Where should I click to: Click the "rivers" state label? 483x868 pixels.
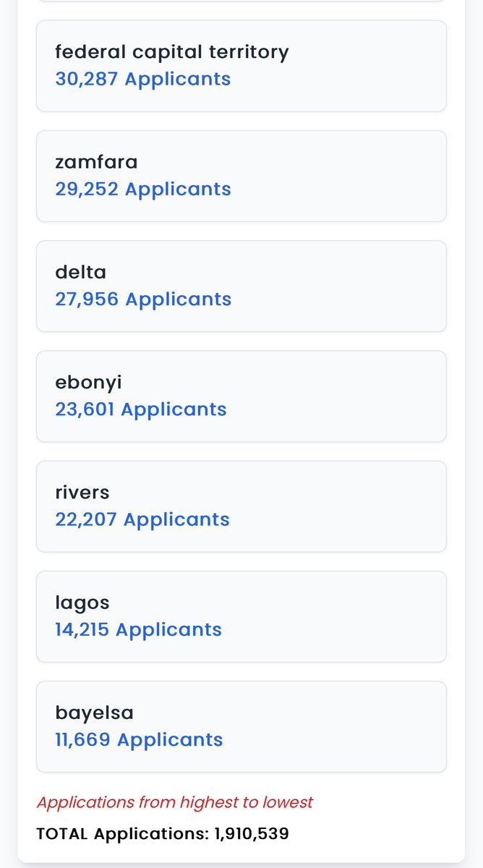click(82, 493)
